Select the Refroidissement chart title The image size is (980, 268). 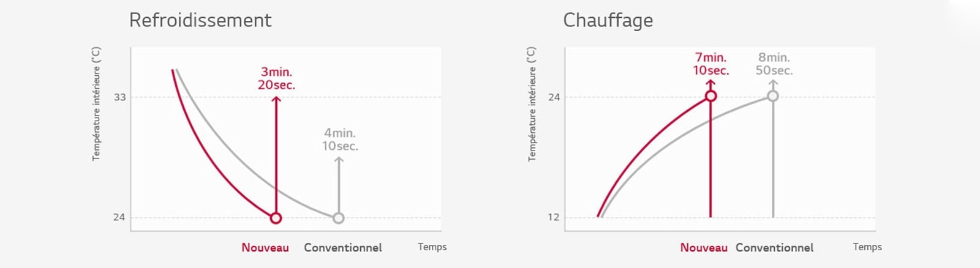pyautogui.click(x=200, y=20)
